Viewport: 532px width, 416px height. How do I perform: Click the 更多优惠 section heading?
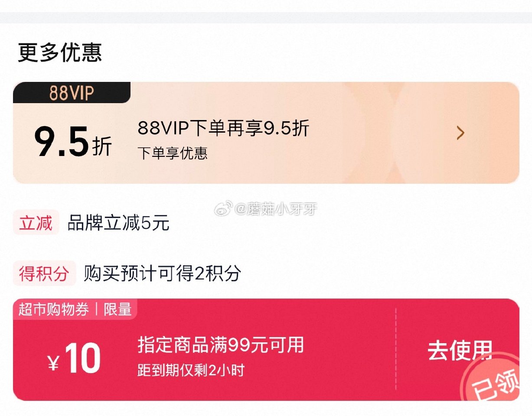coord(60,53)
